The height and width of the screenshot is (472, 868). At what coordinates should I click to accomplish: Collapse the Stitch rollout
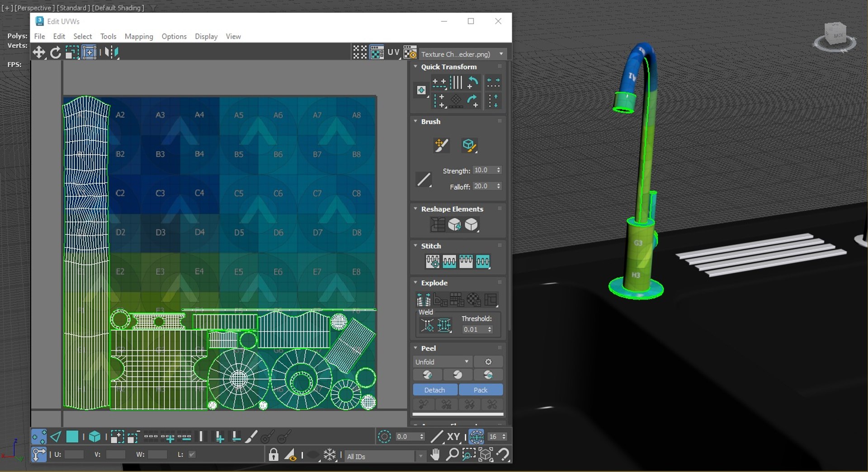click(415, 246)
